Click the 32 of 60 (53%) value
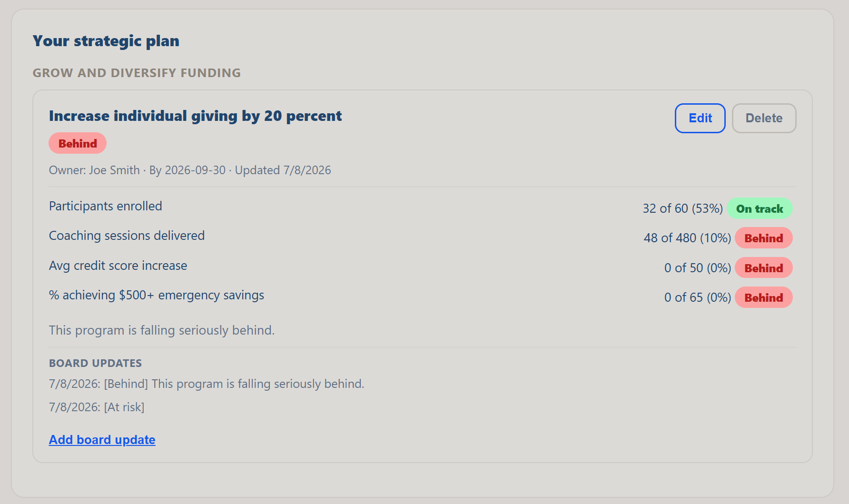849x504 pixels. click(683, 208)
